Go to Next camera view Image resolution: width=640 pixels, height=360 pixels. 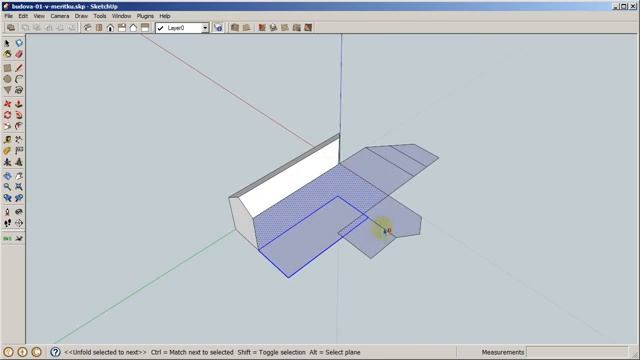19,198
